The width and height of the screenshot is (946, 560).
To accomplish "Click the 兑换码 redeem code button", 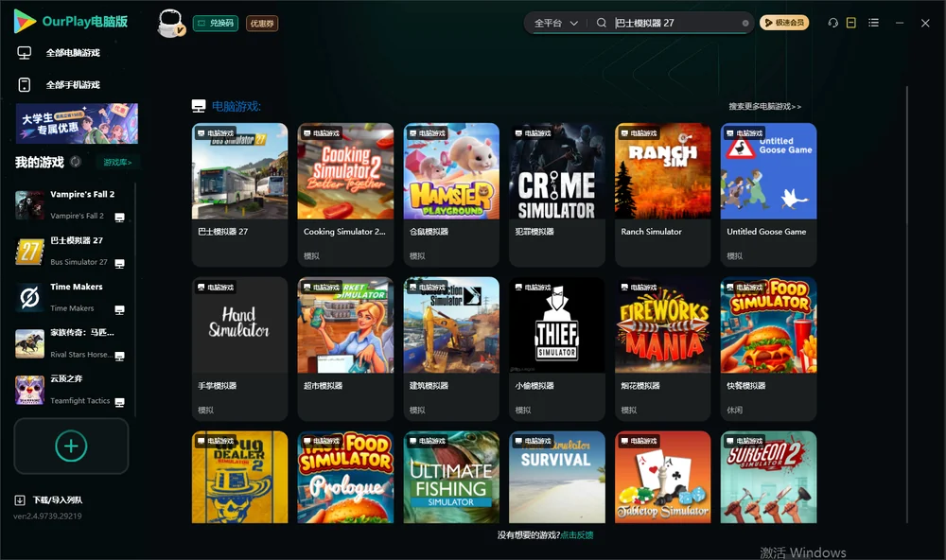I will pos(216,24).
